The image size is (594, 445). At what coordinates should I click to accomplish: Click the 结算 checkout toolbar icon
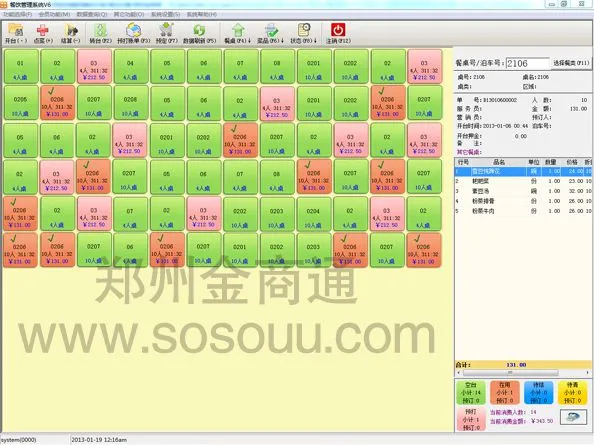click(70, 33)
